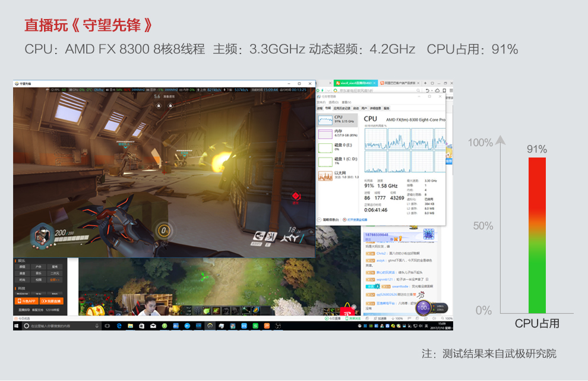Open the taskbar clock showing 15:09

442,326
